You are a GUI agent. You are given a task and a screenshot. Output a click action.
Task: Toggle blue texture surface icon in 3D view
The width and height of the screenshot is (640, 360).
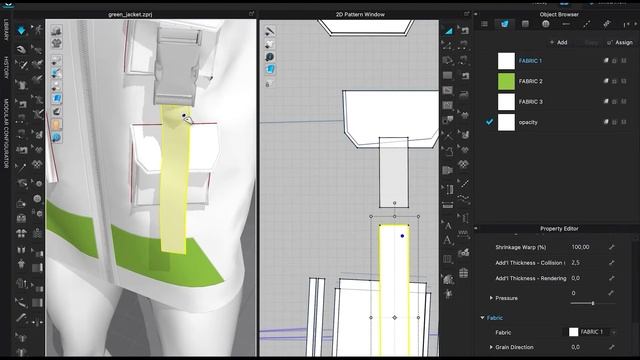[x=56, y=99]
